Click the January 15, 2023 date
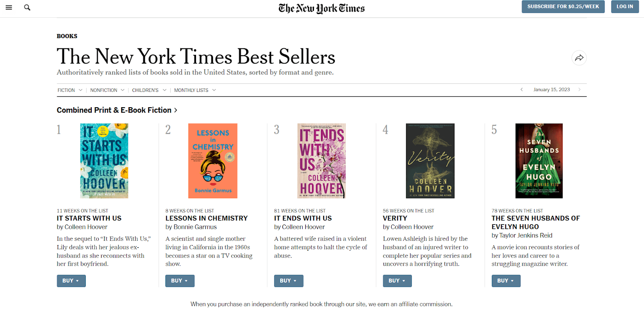644x314 pixels. [x=551, y=89]
